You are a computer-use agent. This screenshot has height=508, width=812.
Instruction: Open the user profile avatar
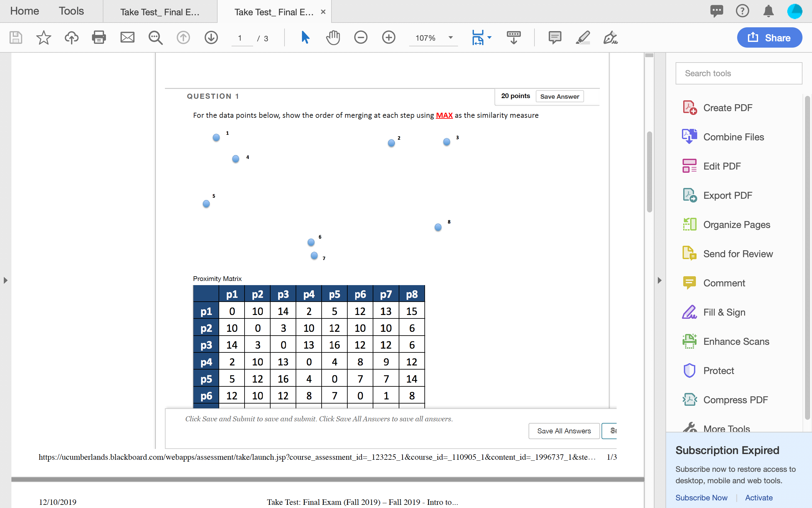coord(795,11)
